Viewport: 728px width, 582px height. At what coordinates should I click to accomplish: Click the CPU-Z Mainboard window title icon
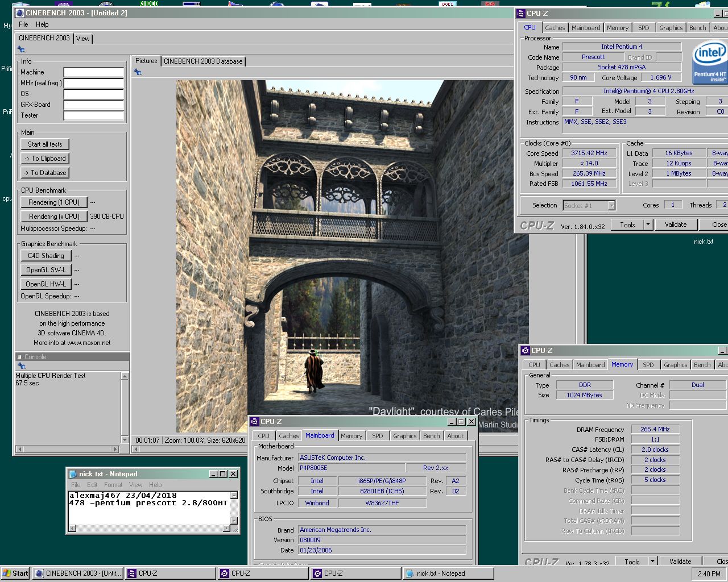255,422
